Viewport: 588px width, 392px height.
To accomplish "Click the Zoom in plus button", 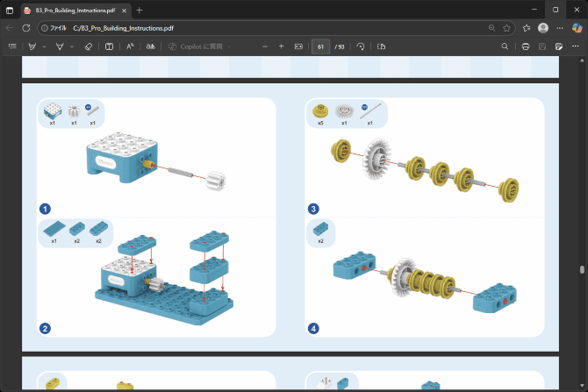I will (x=279, y=46).
